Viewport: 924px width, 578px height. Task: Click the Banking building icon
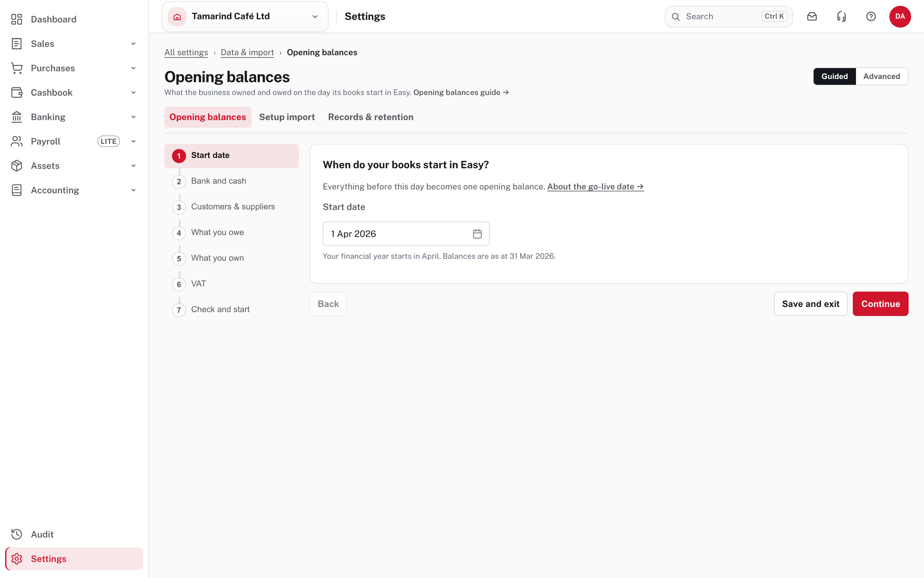pyautogui.click(x=17, y=117)
